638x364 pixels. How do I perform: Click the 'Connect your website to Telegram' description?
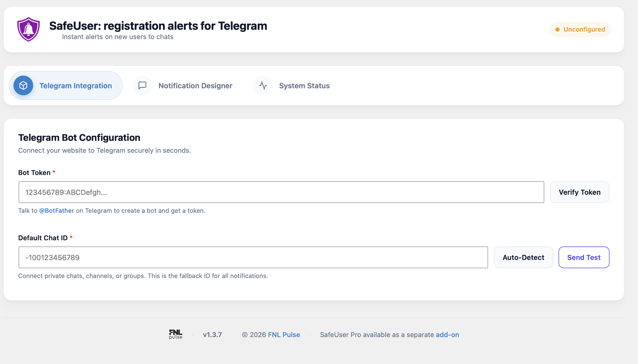point(105,150)
